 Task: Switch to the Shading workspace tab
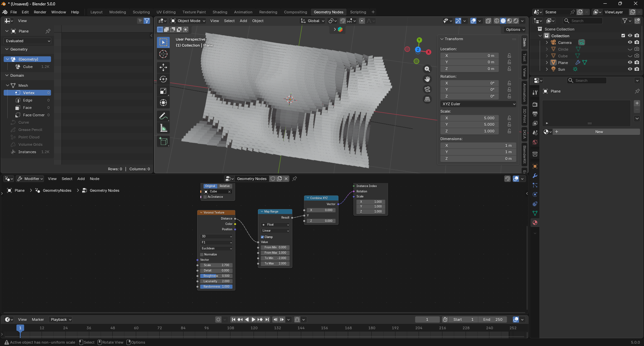coord(220,12)
